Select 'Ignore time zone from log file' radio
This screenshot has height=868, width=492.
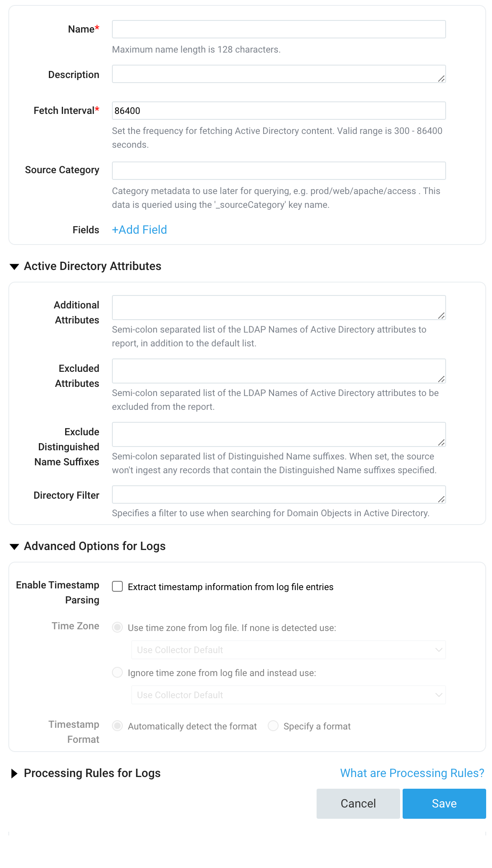pyautogui.click(x=118, y=673)
